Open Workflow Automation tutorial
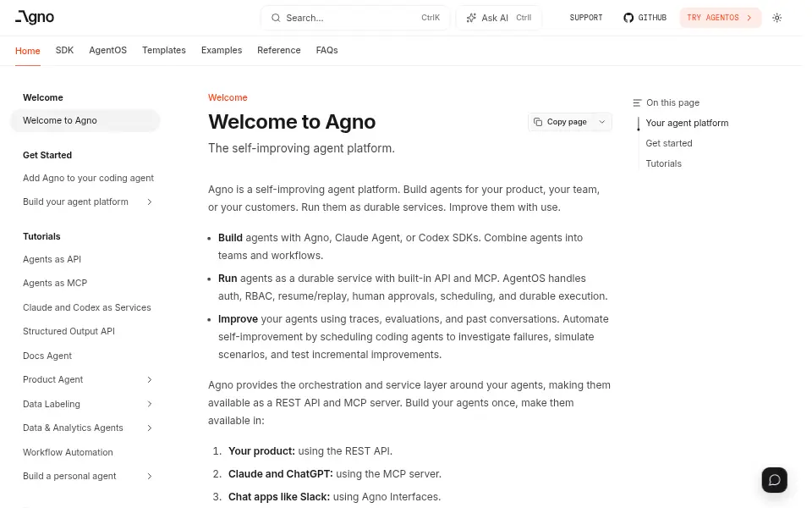Screen dimensions: 812x508 pos(68,452)
